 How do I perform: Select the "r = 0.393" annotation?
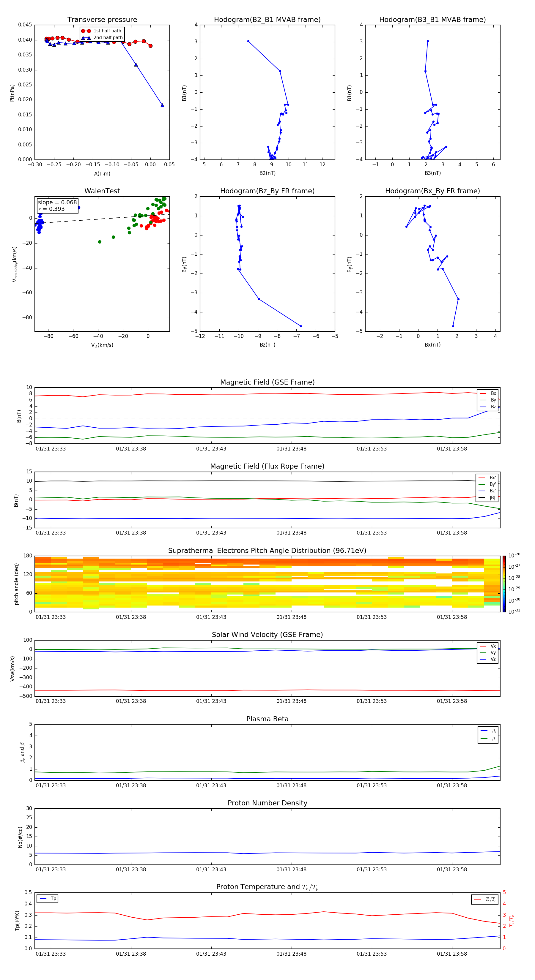point(51,209)
